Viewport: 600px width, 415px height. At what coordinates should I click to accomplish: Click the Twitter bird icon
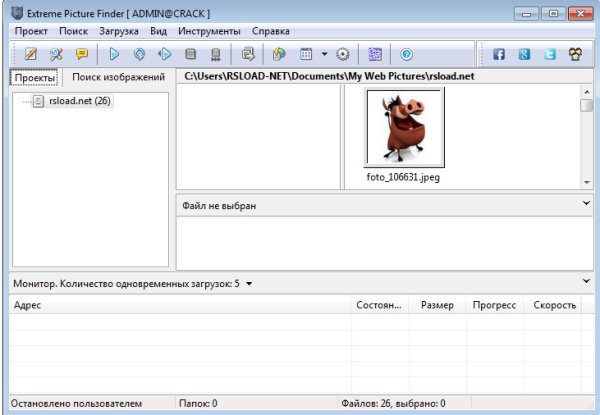point(550,54)
